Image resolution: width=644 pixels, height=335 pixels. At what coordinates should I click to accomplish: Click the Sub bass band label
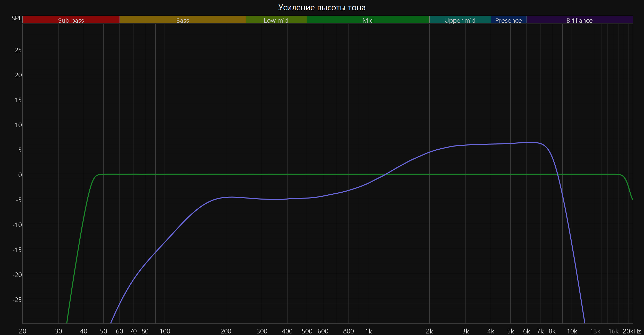pos(71,20)
